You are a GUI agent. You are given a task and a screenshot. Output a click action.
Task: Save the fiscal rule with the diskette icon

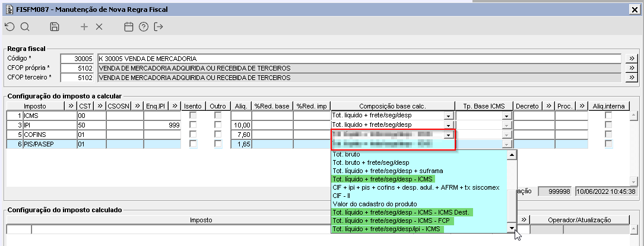54,27
